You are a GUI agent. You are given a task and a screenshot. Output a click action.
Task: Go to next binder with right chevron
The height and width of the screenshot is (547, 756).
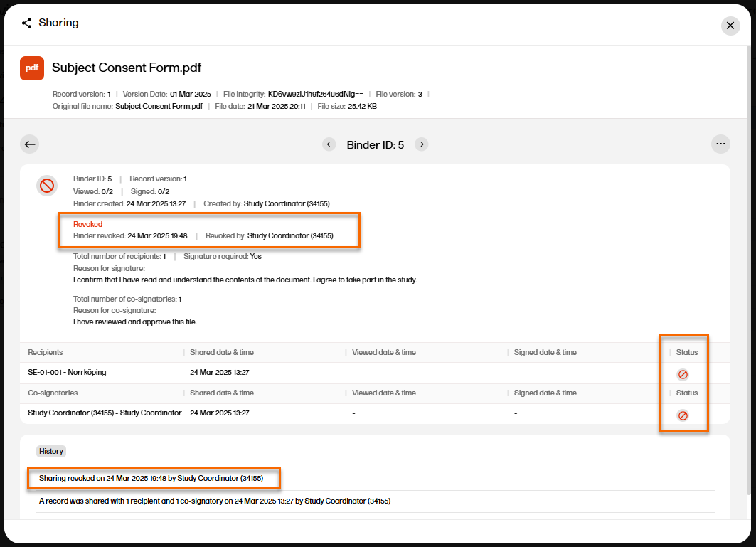coord(422,144)
